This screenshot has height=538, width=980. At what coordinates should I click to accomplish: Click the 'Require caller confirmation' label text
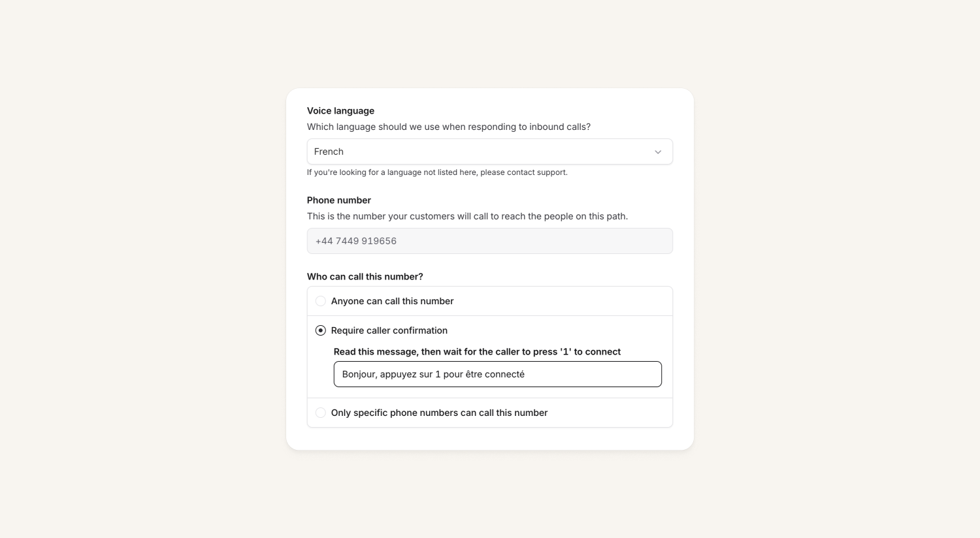(389, 330)
